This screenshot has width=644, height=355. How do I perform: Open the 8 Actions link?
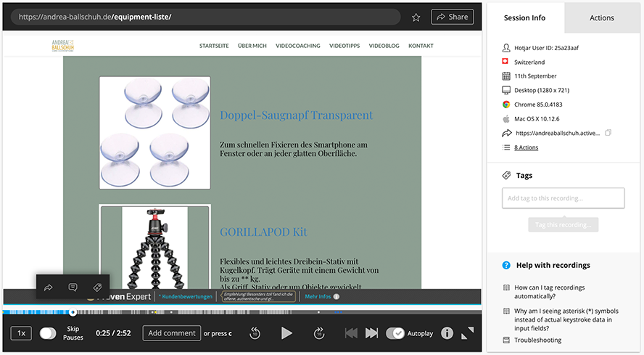[x=526, y=147]
